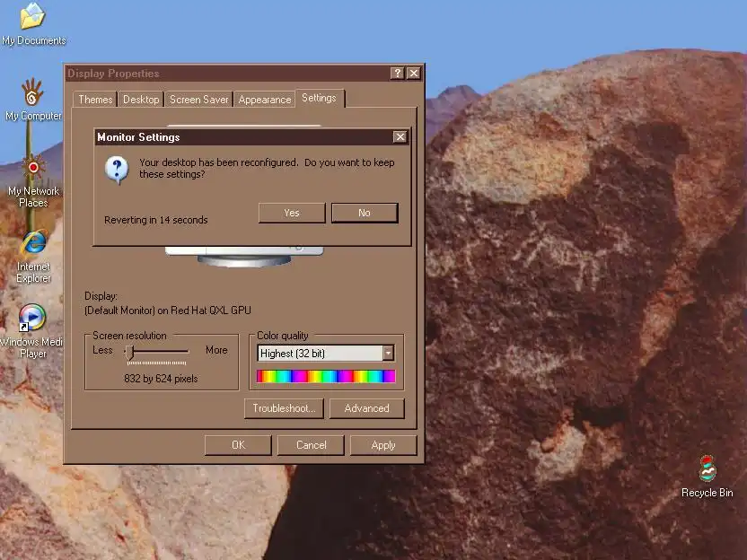Select the My Computer desktop icon
Screen dimensions: 747x560
click(x=33, y=99)
